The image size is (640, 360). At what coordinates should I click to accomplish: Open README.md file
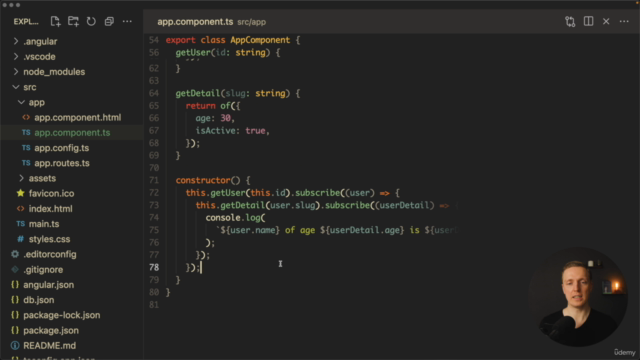point(49,345)
